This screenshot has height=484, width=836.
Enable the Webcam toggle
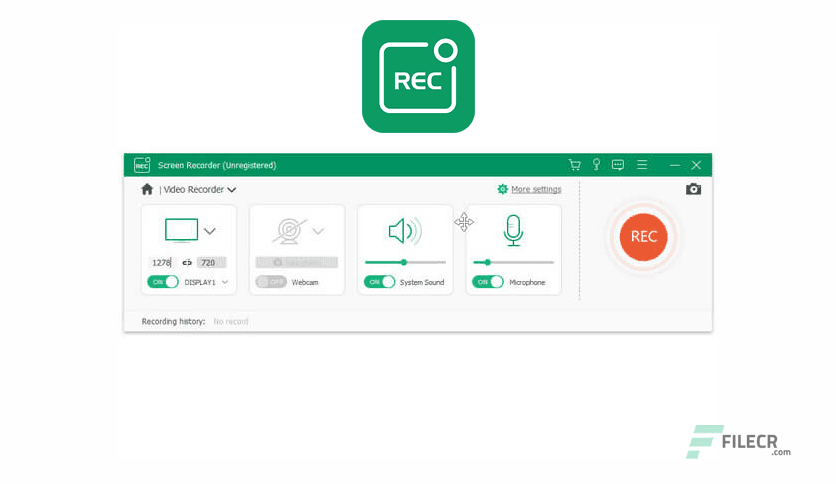tap(271, 282)
